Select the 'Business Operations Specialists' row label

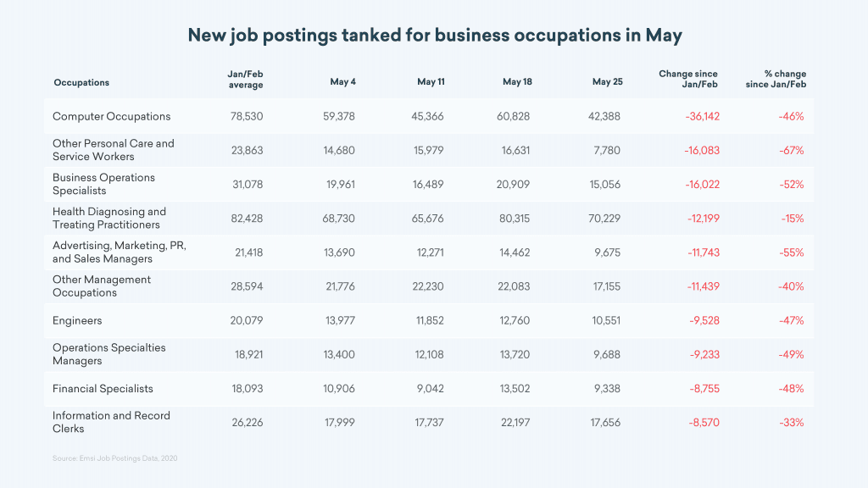103,184
